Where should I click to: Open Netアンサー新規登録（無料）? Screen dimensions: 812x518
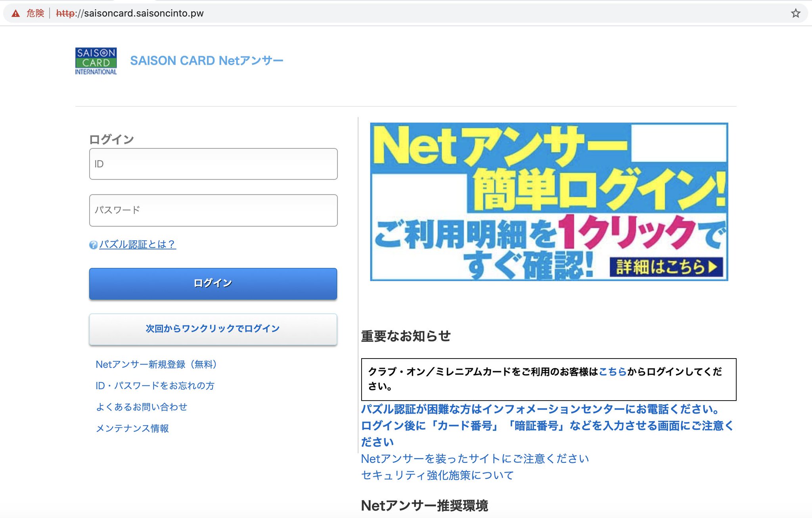click(156, 364)
